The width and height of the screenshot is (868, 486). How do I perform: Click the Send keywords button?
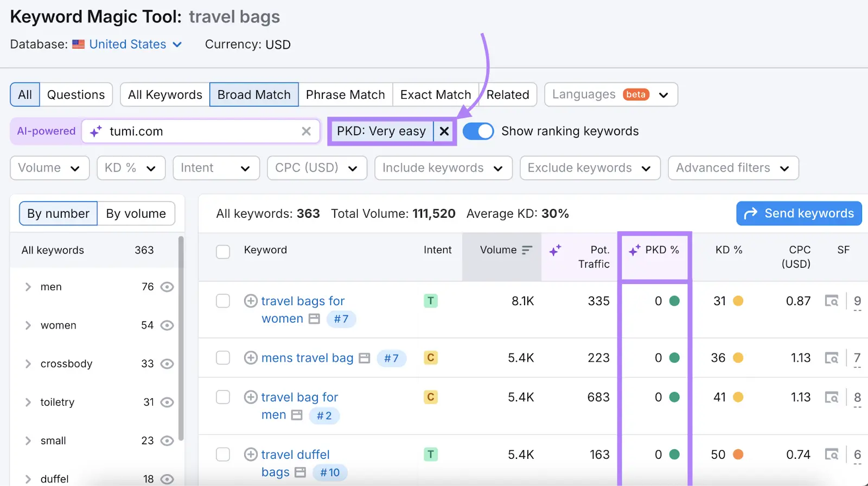coord(799,213)
